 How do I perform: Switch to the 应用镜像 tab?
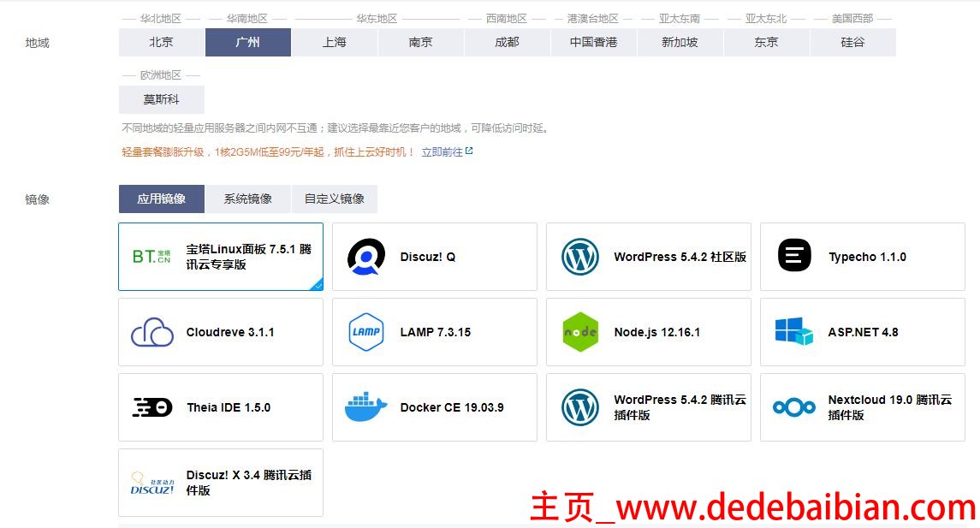tap(161, 199)
